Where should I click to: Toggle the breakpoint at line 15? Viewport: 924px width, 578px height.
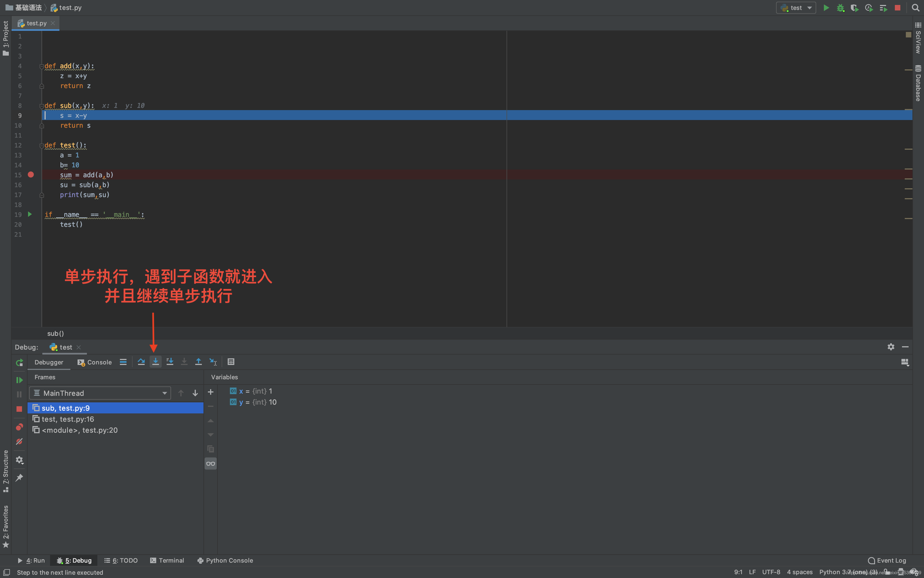[31, 175]
